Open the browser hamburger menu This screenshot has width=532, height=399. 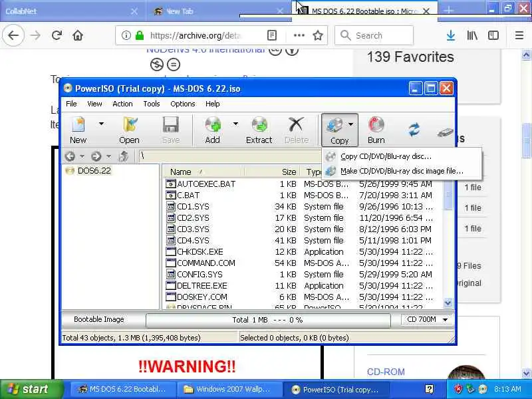pyautogui.click(x=519, y=35)
